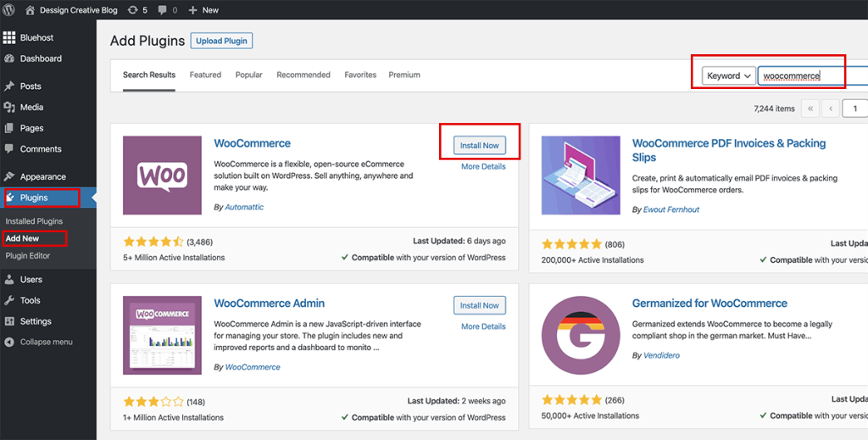The width and height of the screenshot is (868, 440).
Task: Click the plus New icon in admin bar
Action: (192, 10)
